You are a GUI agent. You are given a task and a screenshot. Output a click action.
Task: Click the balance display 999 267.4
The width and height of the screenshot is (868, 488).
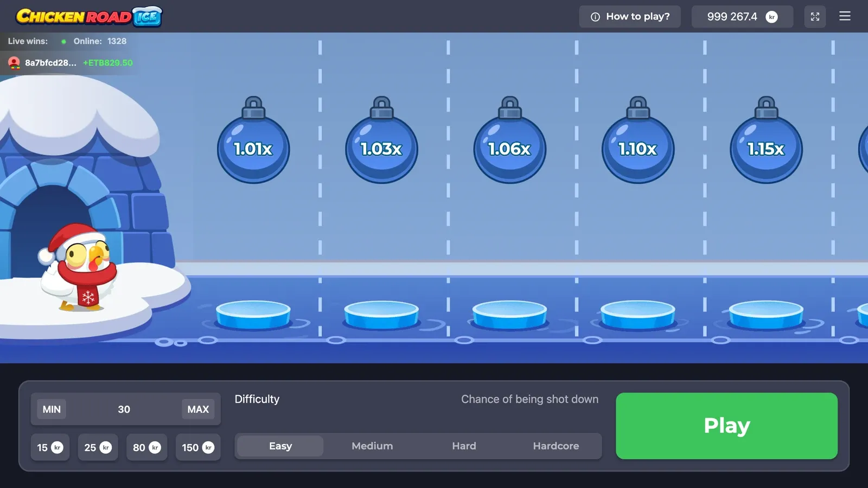(742, 17)
